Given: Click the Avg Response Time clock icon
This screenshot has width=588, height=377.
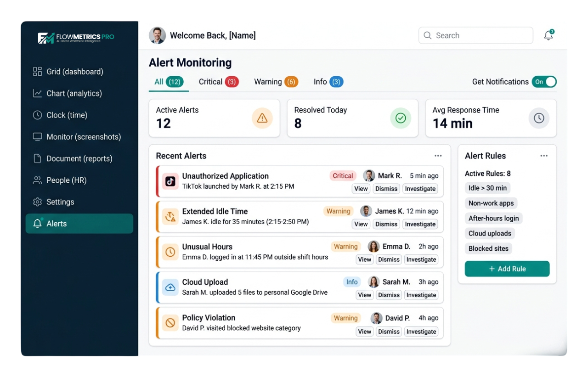Looking at the screenshot, I should 539,118.
